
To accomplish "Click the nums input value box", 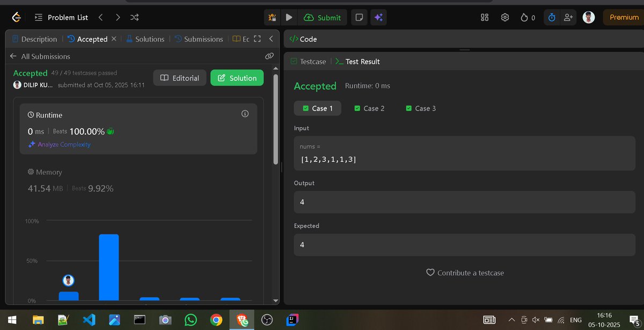I will point(465,153).
